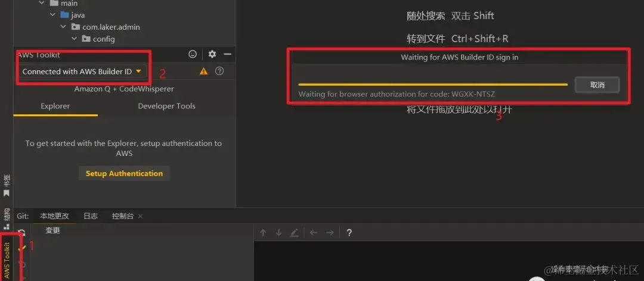This screenshot has width=644, height=281.
Task: Click the left arrow in diff toolbar
Action: (314, 233)
